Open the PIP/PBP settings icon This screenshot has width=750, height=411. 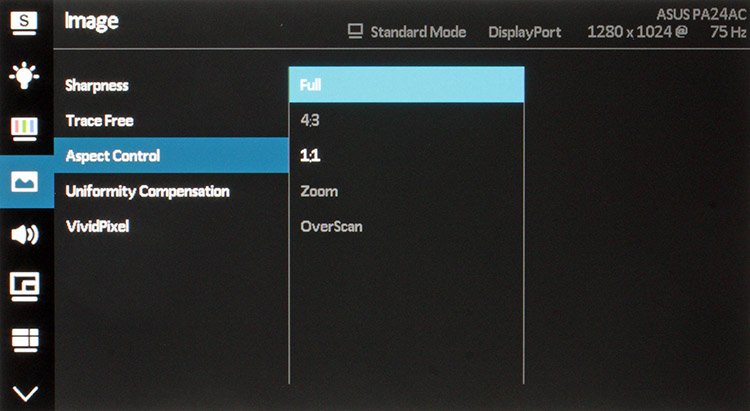(x=24, y=287)
